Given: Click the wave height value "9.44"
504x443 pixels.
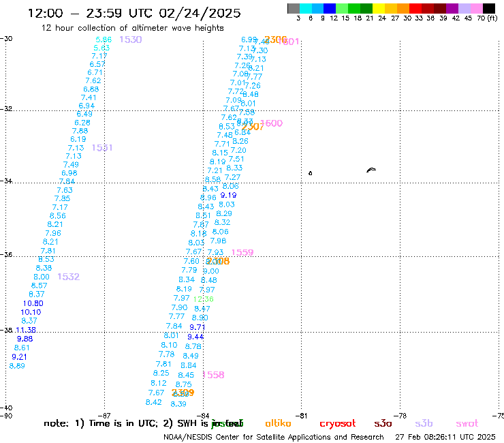Looking at the screenshot, I should 195,337.
